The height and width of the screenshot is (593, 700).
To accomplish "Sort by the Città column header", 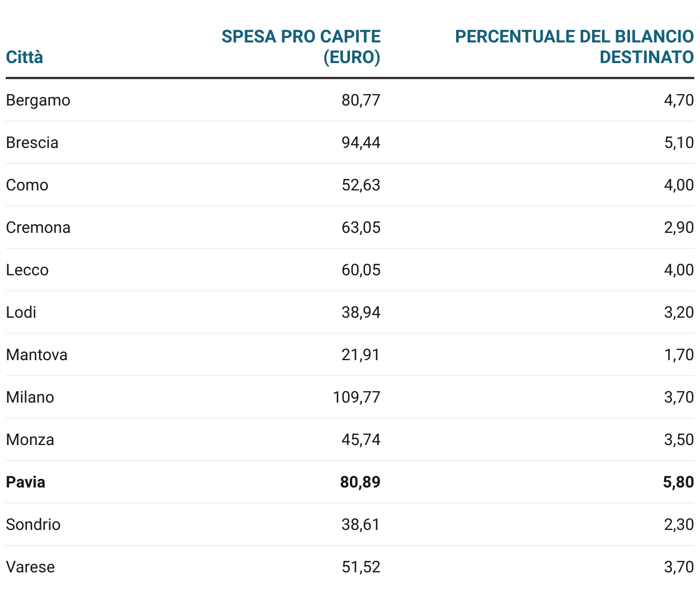I will coord(25,57).
